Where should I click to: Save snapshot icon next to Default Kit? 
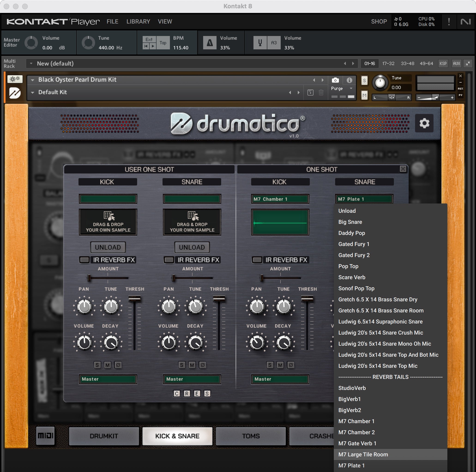click(x=310, y=93)
